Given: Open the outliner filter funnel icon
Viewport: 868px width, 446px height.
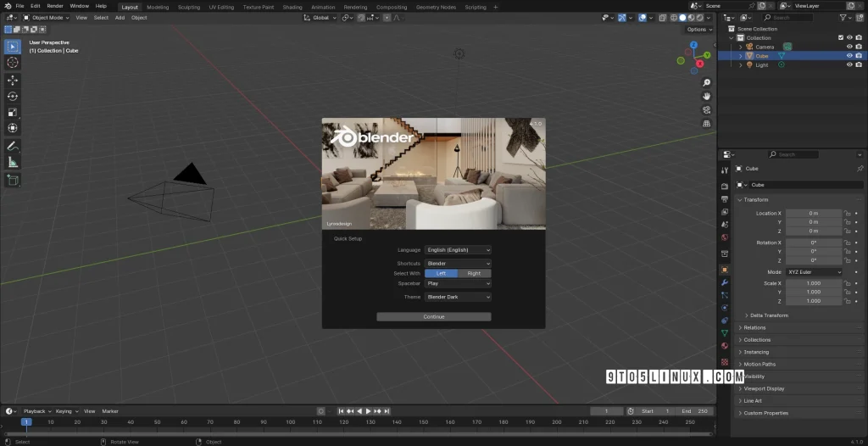Looking at the screenshot, I should click(843, 18).
